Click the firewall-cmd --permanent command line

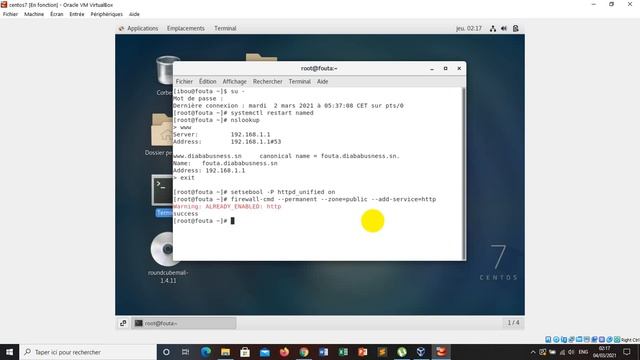tap(304, 199)
